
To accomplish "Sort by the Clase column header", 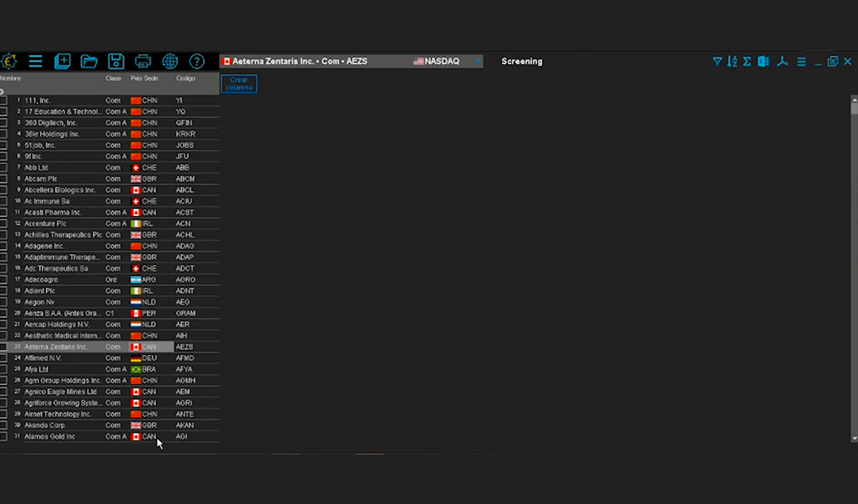I will (x=113, y=78).
